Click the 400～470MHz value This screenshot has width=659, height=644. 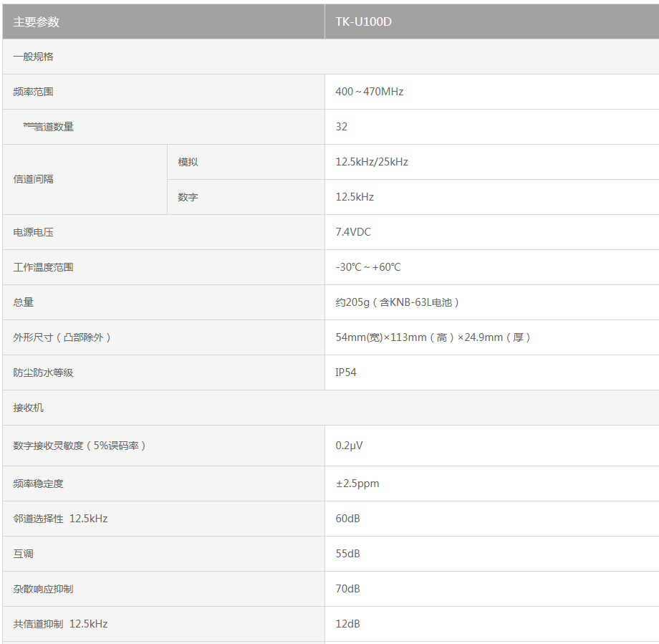[370, 92]
